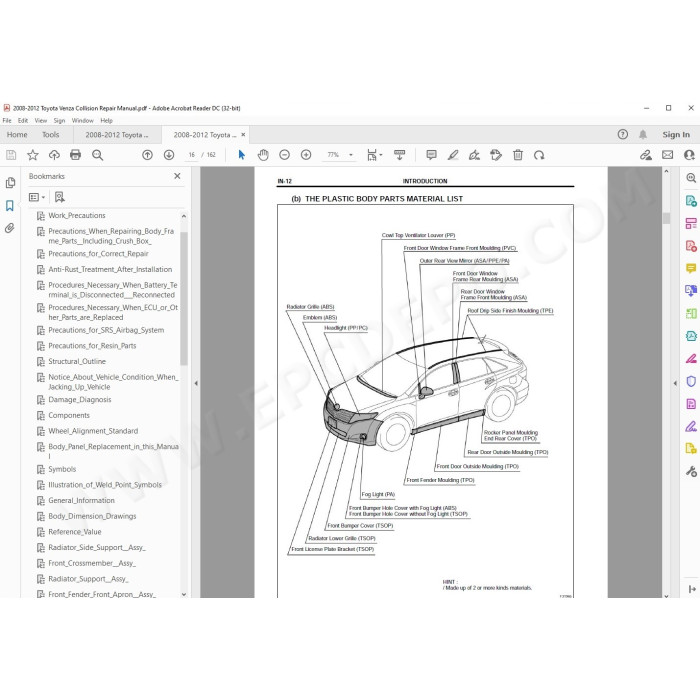700x700 pixels.
Task: Zoom out with the minus icon
Action: coord(284,155)
